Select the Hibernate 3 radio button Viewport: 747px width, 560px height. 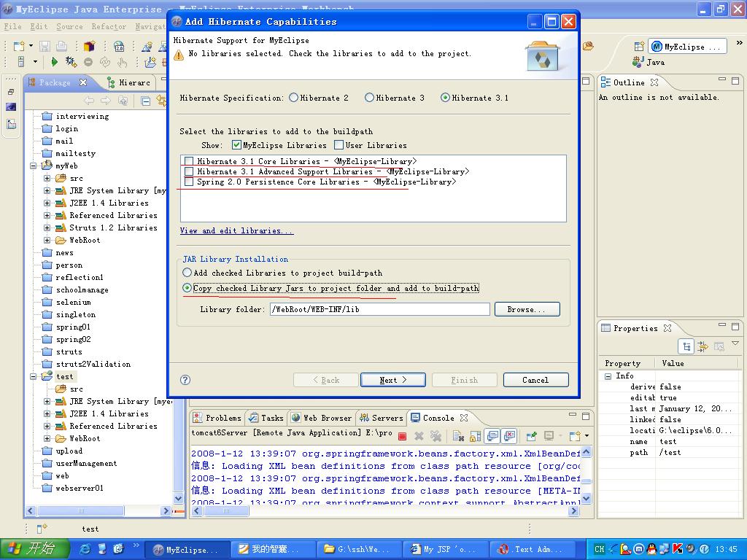click(x=369, y=98)
